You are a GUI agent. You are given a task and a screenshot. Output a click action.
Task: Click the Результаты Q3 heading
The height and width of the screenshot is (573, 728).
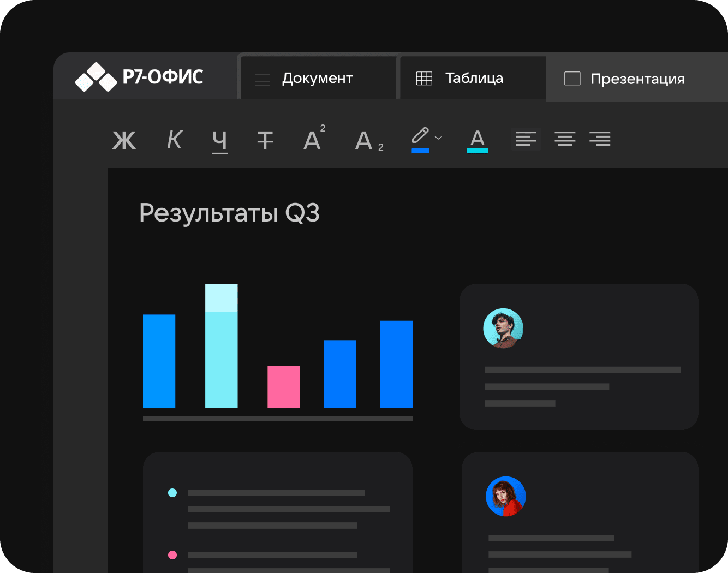pos(229,213)
